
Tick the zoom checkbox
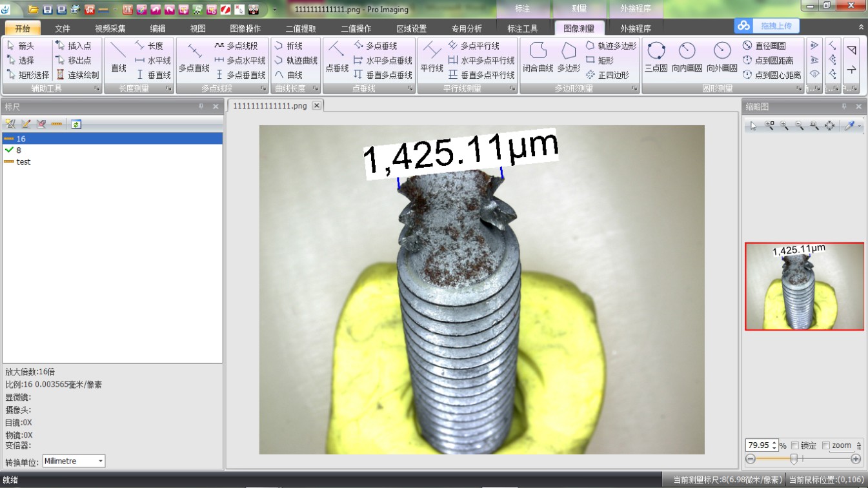click(x=826, y=445)
